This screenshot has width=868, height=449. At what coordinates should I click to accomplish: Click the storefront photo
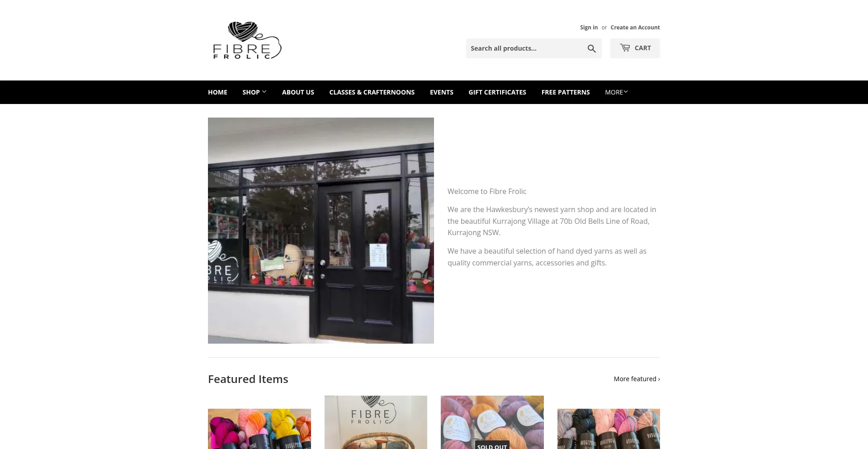pos(321,231)
